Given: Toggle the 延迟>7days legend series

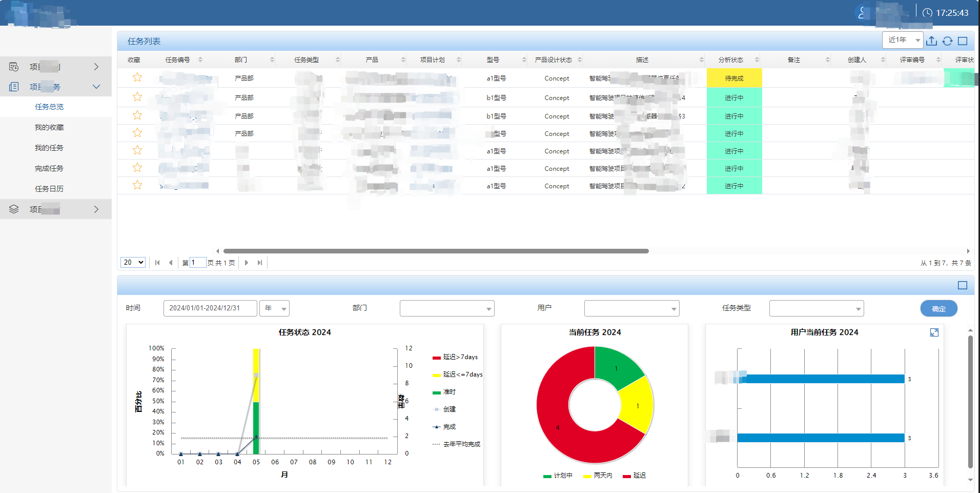Looking at the screenshot, I should coord(455,357).
